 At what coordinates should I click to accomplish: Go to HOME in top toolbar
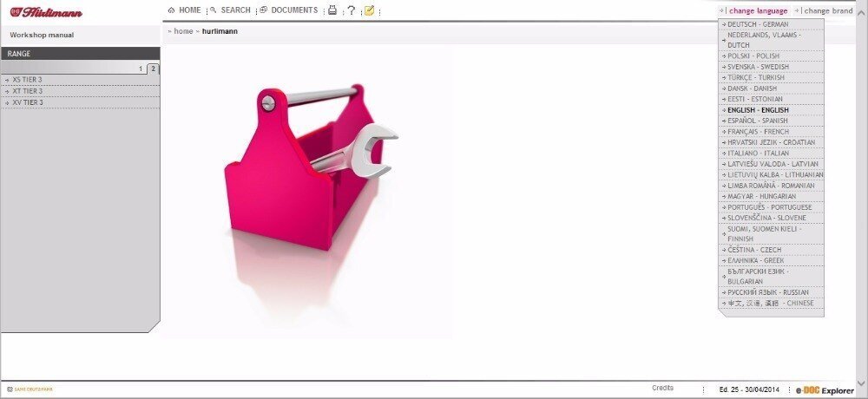point(184,10)
